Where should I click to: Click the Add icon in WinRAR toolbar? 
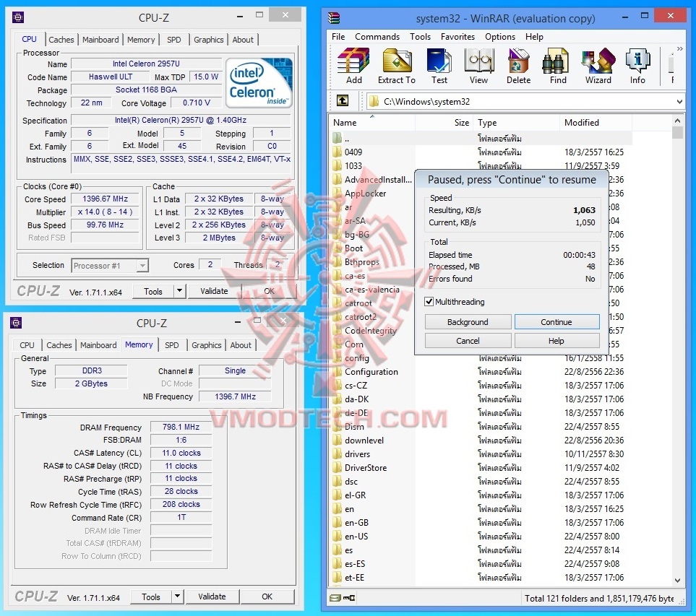click(353, 61)
